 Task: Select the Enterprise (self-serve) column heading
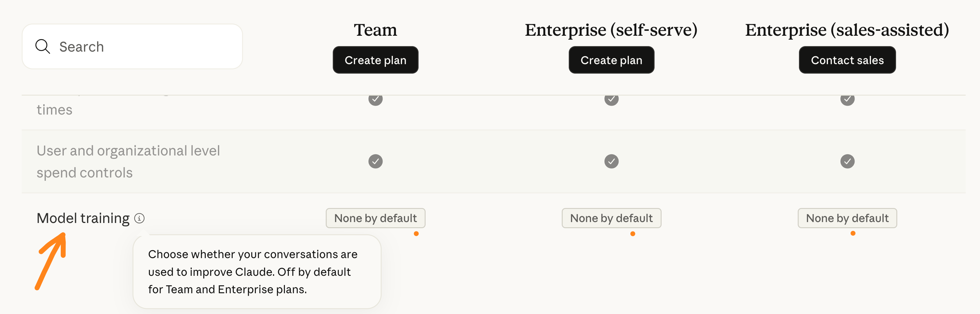click(x=611, y=30)
